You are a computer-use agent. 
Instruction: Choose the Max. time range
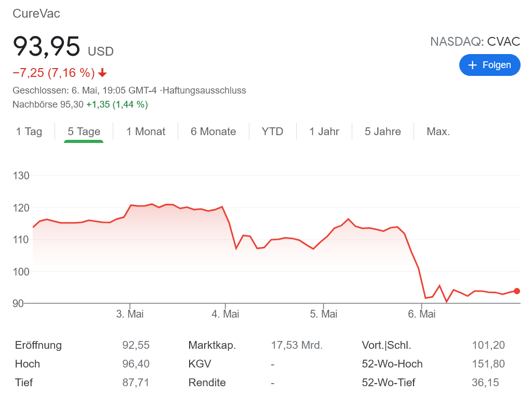[x=438, y=132]
